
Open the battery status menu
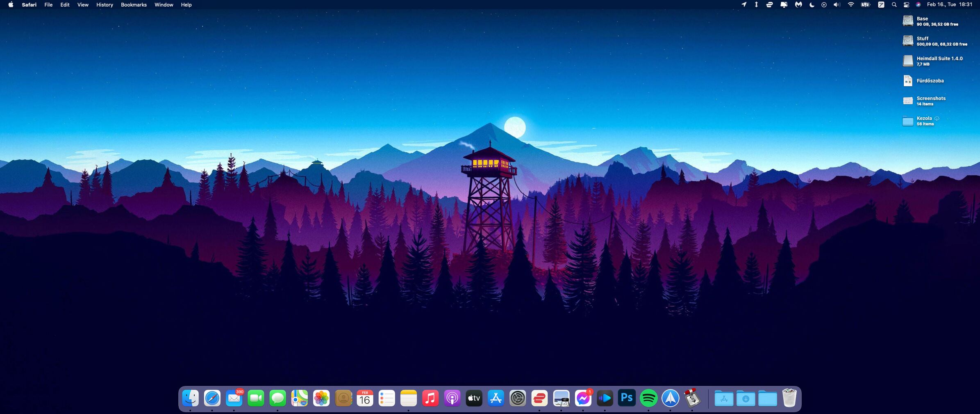click(x=865, y=5)
